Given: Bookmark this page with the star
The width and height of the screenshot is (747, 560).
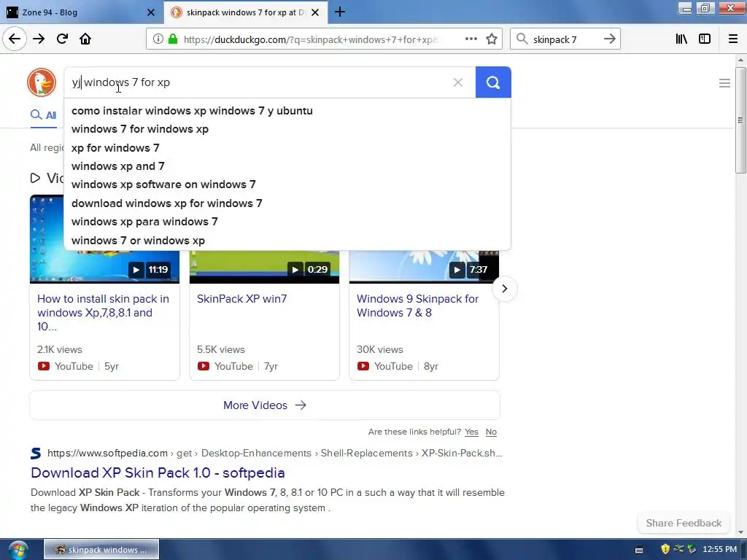Looking at the screenshot, I should coord(492,39).
